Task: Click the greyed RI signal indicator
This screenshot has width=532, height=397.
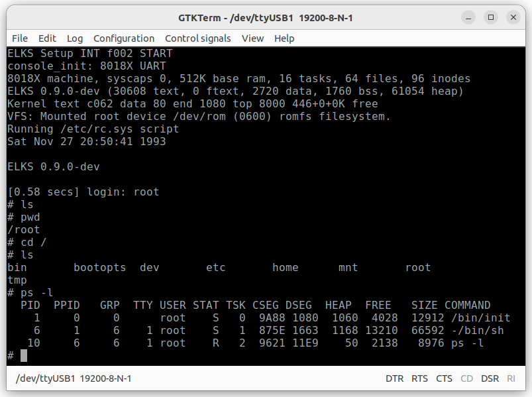Action: pyautogui.click(x=511, y=378)
